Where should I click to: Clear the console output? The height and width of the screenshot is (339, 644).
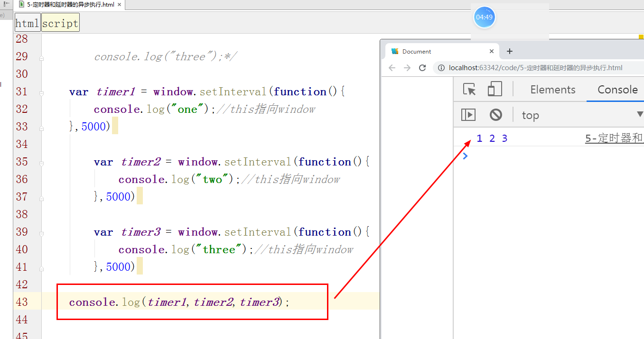coord(496,115)
